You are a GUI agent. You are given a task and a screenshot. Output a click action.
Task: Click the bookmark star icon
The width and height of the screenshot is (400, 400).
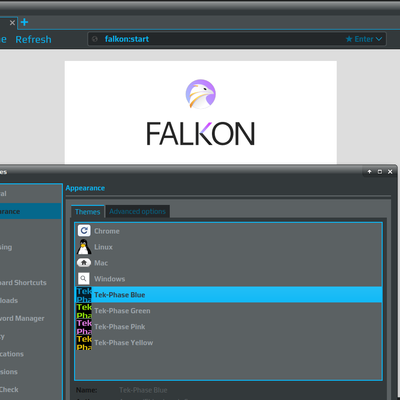349,39
